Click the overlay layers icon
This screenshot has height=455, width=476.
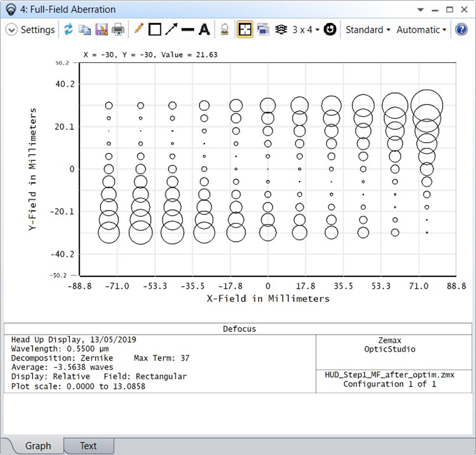[281, 30]
